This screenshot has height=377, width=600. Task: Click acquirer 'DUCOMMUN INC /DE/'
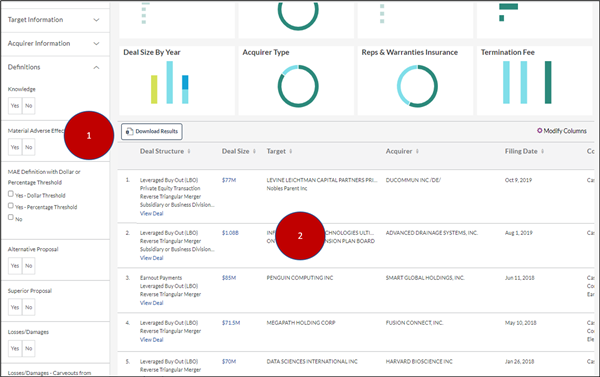click(413, 180)
